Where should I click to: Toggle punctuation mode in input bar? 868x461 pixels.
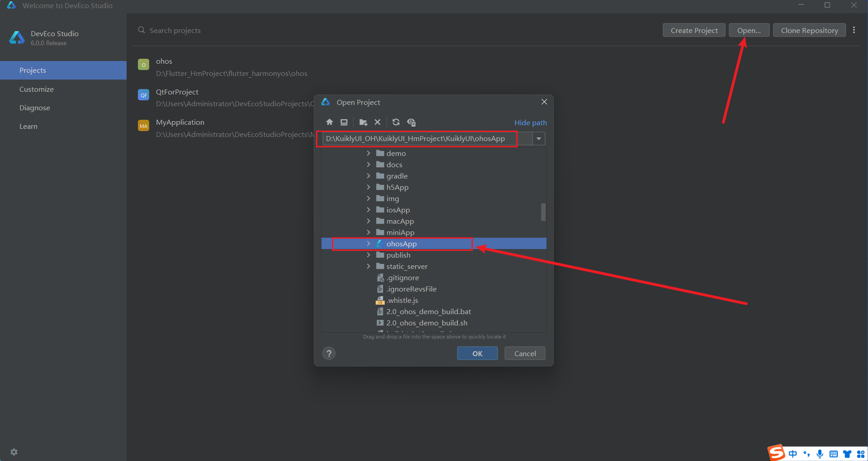tap(807, 454)
